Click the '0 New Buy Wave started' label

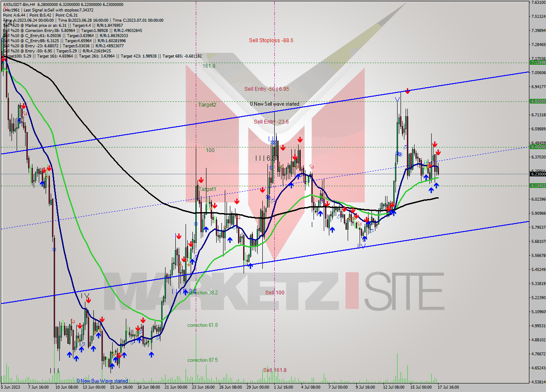tap(102, 381)
